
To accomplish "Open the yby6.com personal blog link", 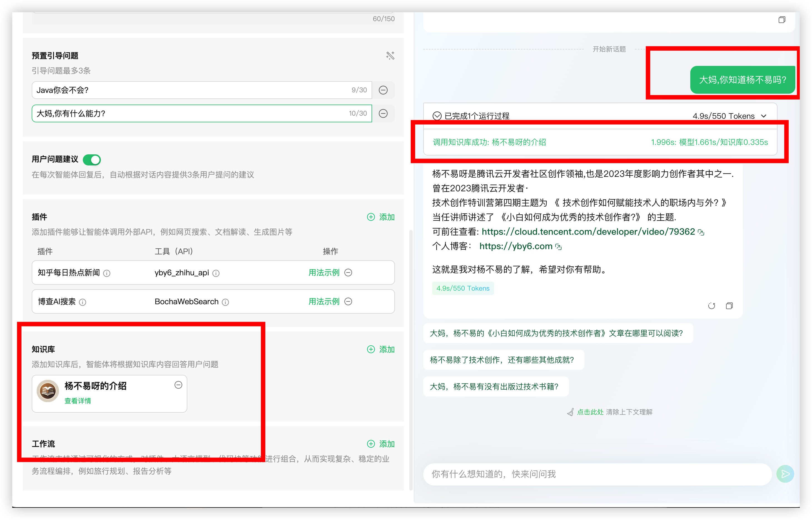I will point(515,246).
